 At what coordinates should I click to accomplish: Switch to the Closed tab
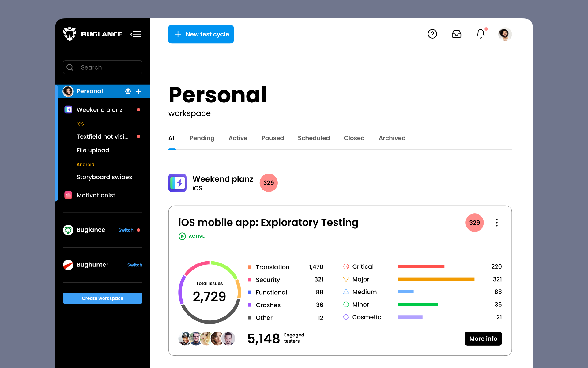pos(354,138)
